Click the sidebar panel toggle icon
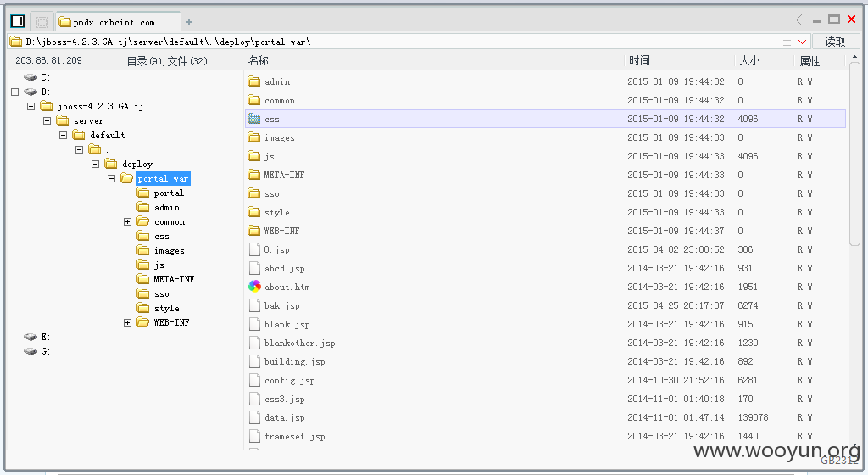This screenshot has height=475, width=868. tap(18, 21)
